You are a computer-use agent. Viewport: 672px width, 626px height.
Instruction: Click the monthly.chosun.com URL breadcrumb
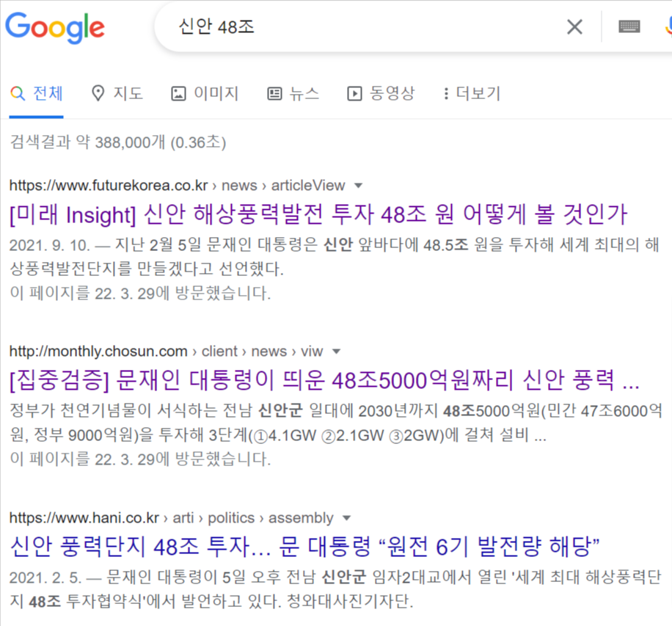166,351
